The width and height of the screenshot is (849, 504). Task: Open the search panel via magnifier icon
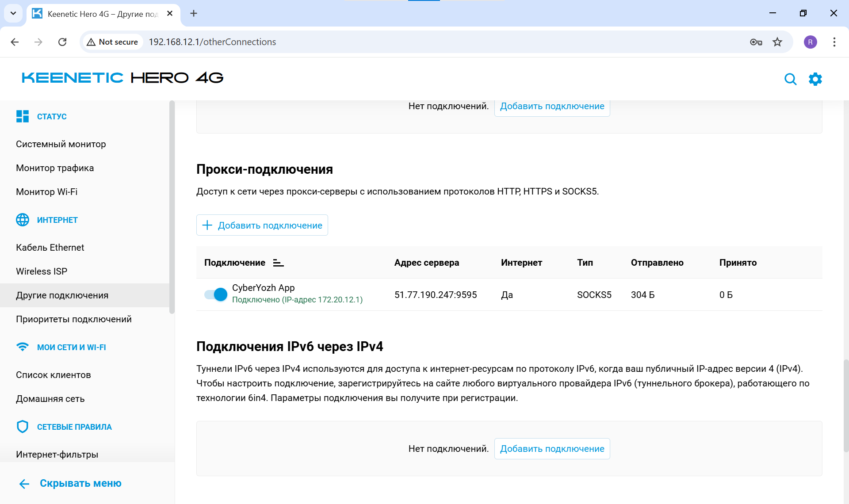791,79
